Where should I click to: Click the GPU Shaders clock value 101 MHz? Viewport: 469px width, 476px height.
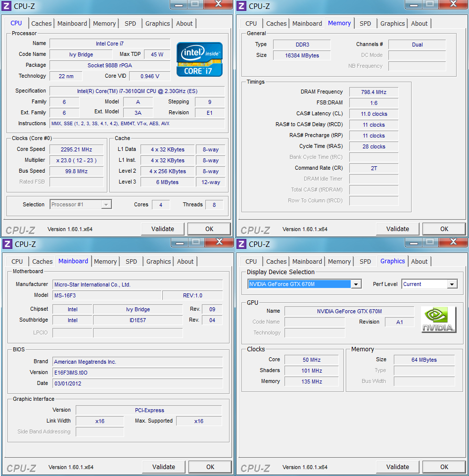point(312,371)
